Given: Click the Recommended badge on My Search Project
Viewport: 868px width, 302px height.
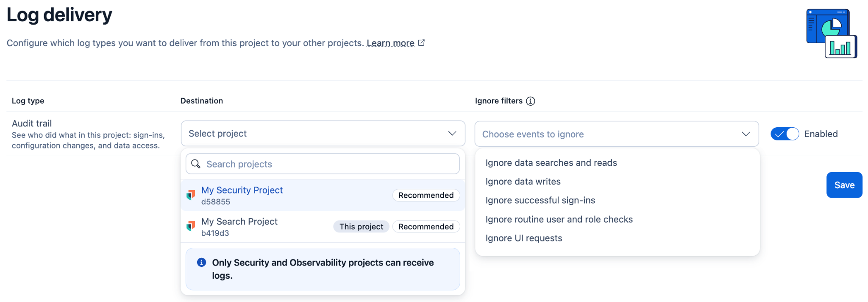Looking at the screenshot, I should (x=426, y=226).
